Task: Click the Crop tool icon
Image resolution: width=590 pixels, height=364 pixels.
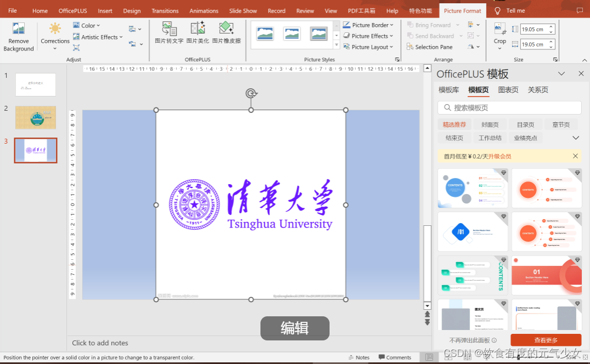Action: [x=500, y=29]
